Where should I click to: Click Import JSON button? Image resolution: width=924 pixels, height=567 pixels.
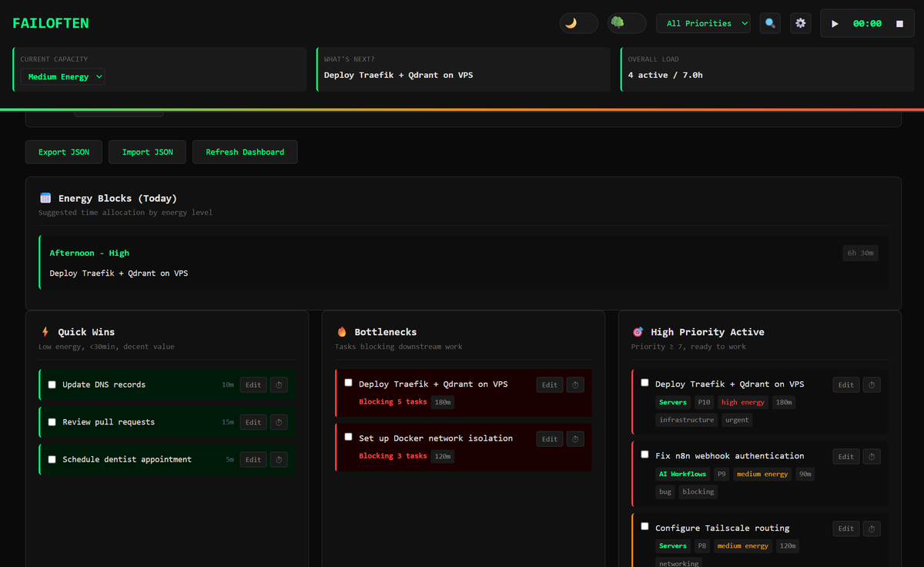[147, 152]
